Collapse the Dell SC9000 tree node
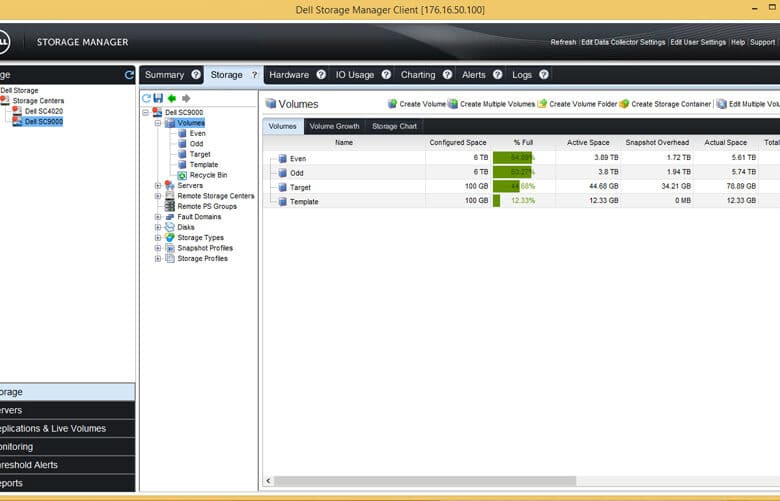 coord(146,112)
